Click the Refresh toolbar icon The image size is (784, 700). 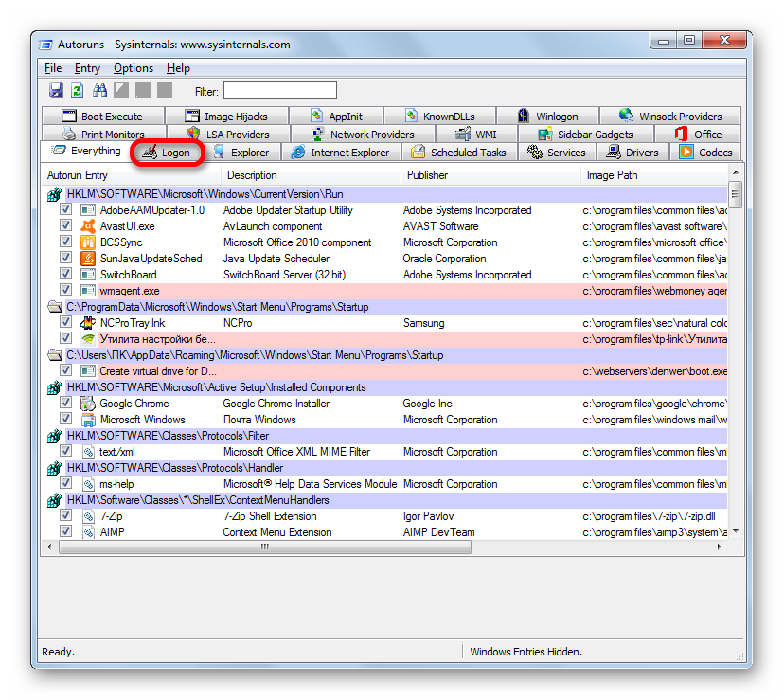77,90
